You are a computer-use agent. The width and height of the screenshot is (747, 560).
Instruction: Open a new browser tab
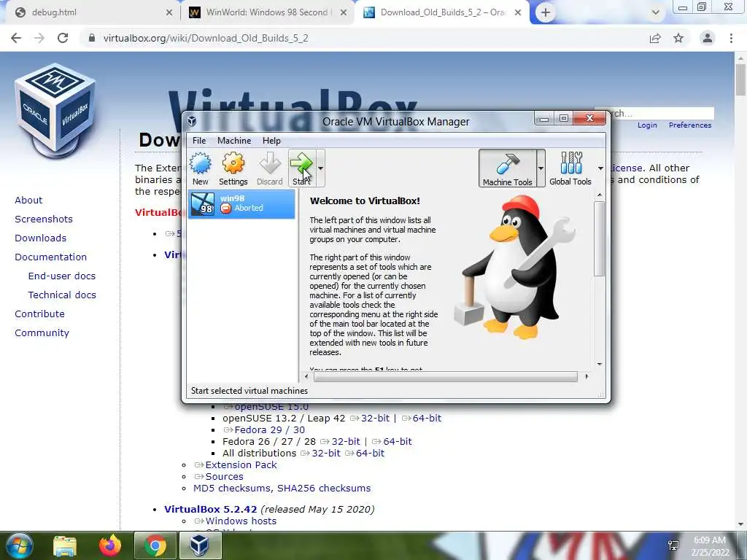click(546, 13)
